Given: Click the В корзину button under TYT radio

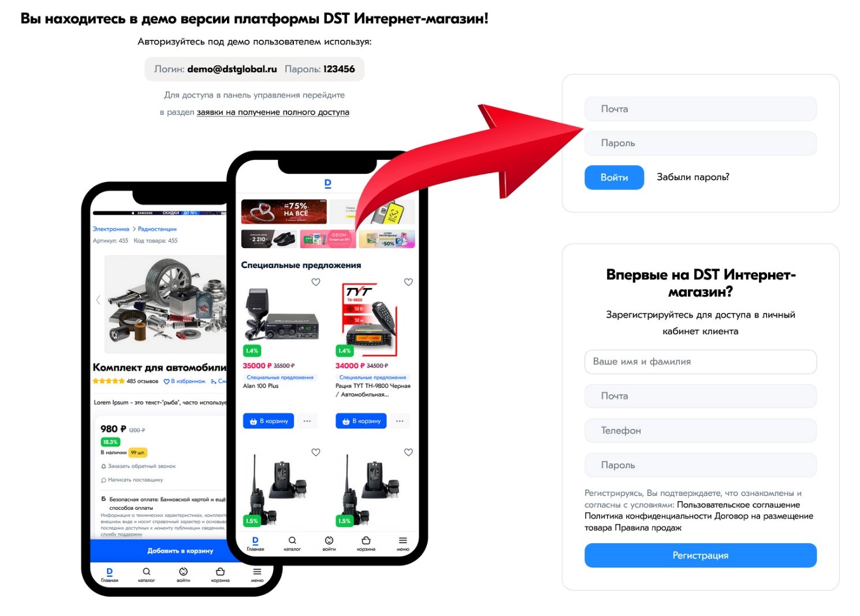Looking at the screenshot, I should (361, 421).
